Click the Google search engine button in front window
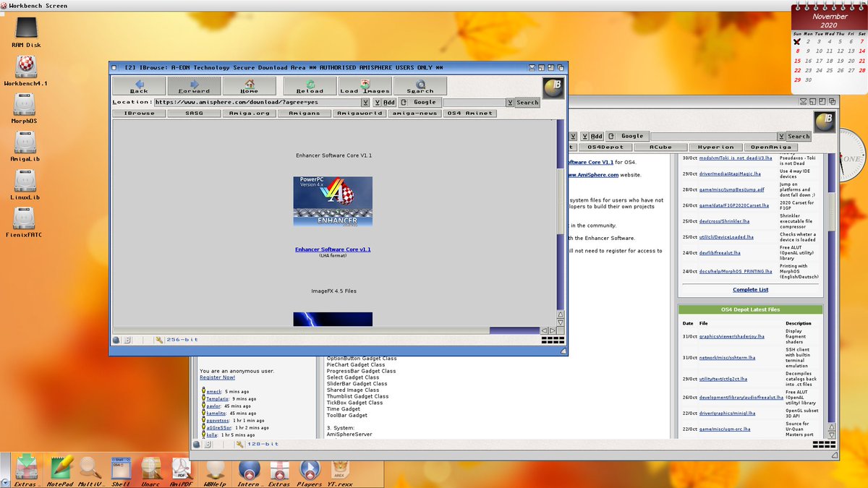Viewport: 868px width, 488px height. [x=420, y=103]
